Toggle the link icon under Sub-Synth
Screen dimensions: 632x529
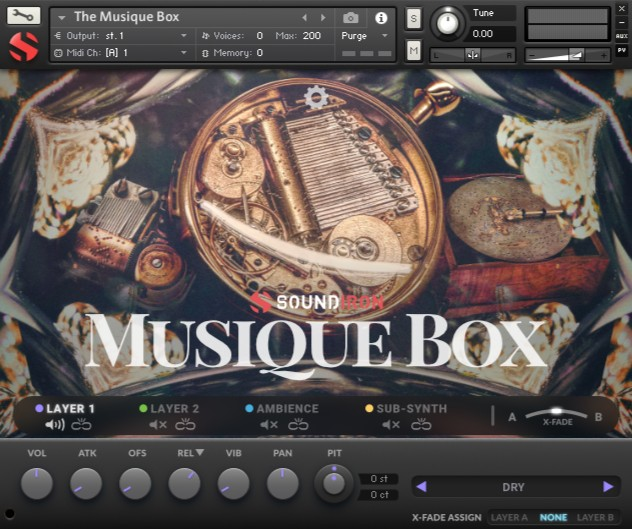[x=421, y=425]
